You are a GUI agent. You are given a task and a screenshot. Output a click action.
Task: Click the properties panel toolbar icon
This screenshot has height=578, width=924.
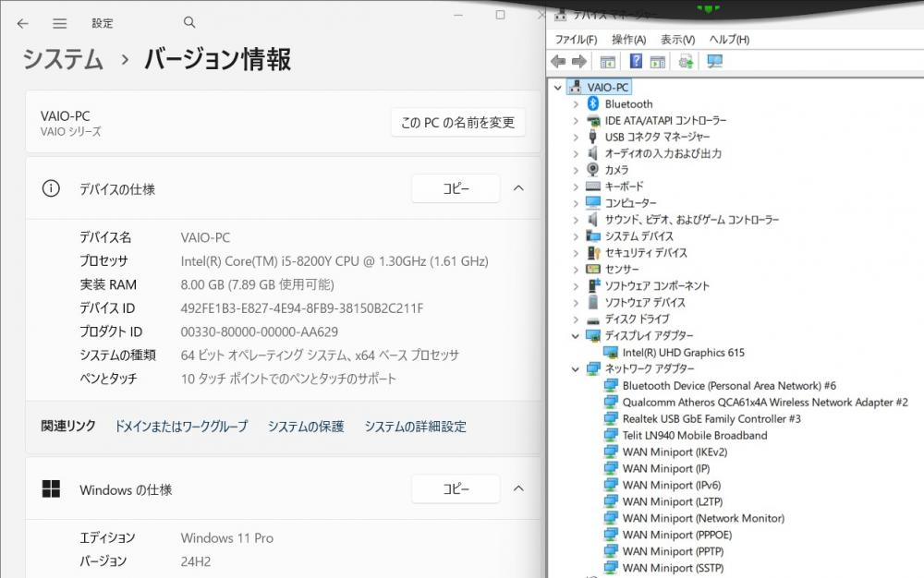[x=658, y=61]
